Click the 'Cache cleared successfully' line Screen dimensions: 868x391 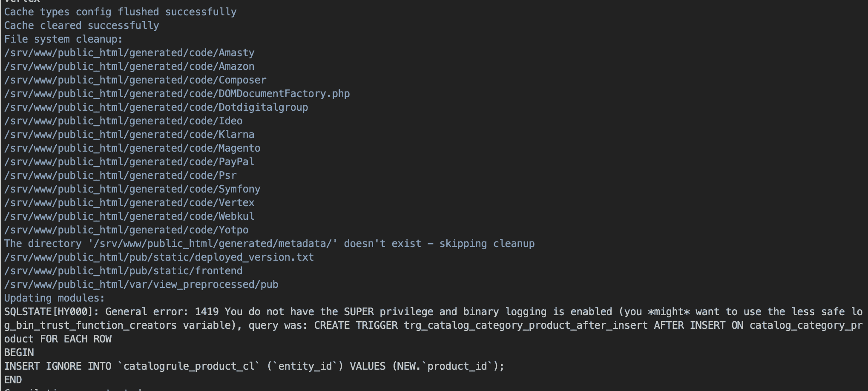coord(81,26)
